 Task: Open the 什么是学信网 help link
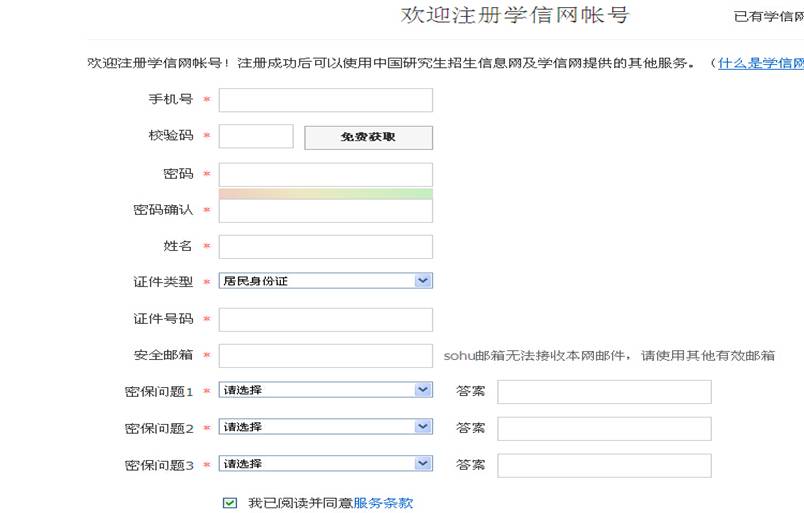pos(761,63)
